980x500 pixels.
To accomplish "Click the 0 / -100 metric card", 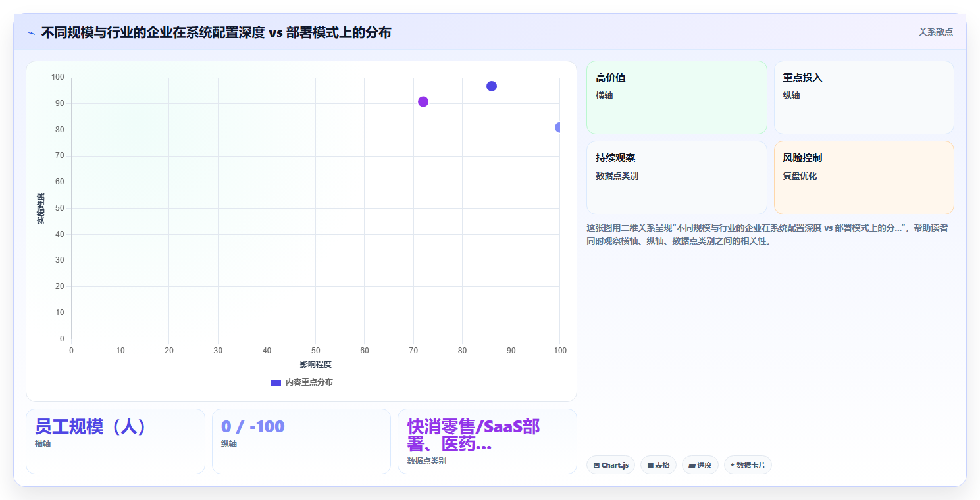I will [x=301, y=441].
